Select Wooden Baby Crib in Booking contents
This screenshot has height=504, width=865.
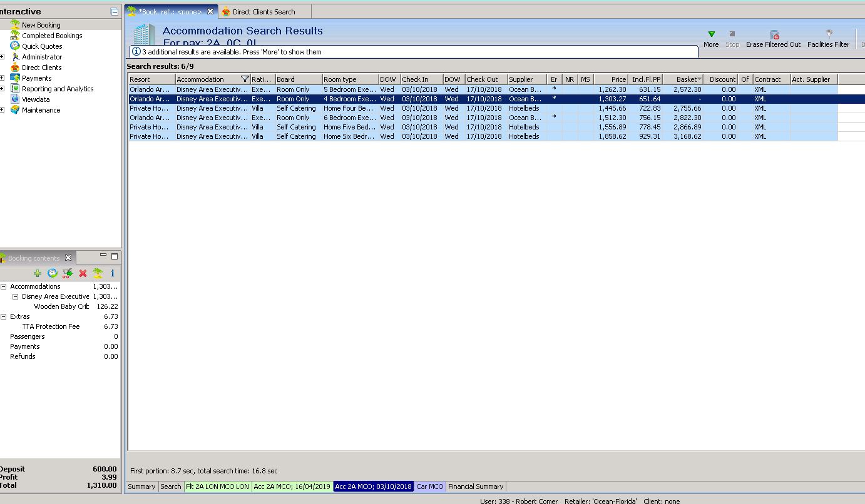(x=61, y=306)
